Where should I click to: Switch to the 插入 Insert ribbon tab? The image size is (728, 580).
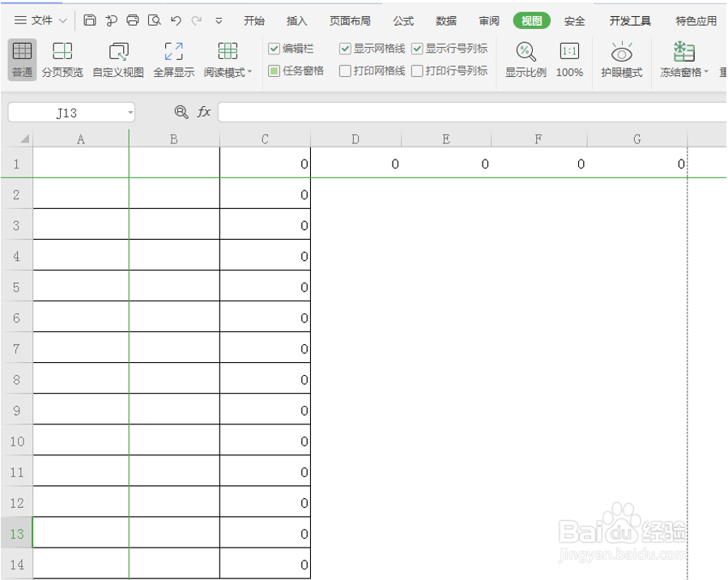pyautogui.click(x=296, y=20)
